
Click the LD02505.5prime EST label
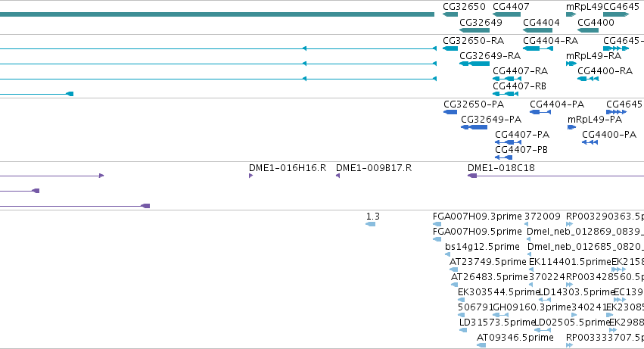click(571, 323)
